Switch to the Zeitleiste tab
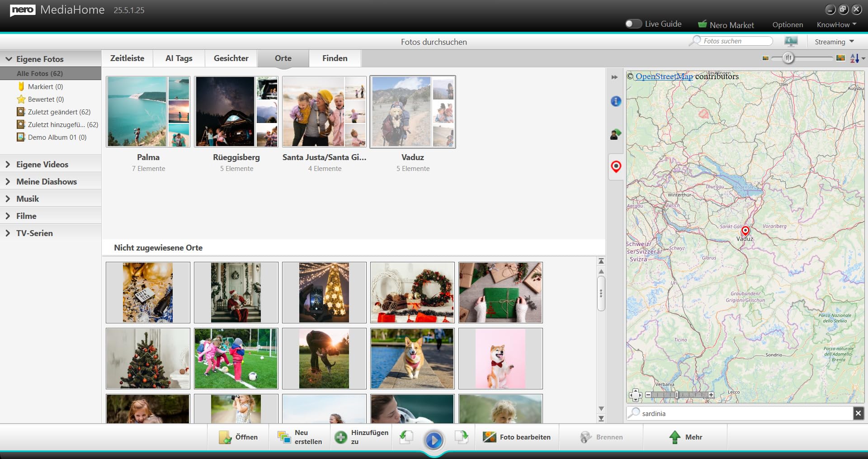The image size is (868, 459). point(127,58)
